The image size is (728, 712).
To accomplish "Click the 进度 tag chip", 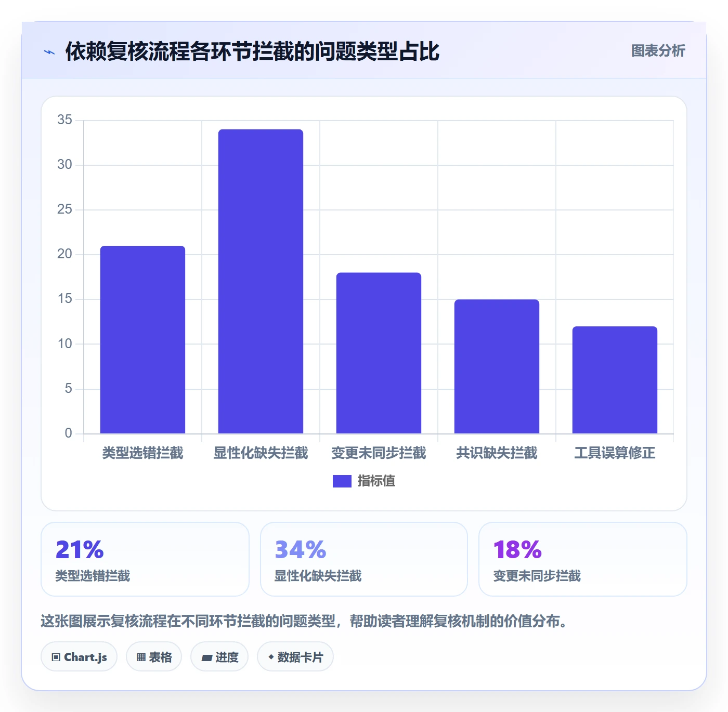I will click(x=219, y=657).
